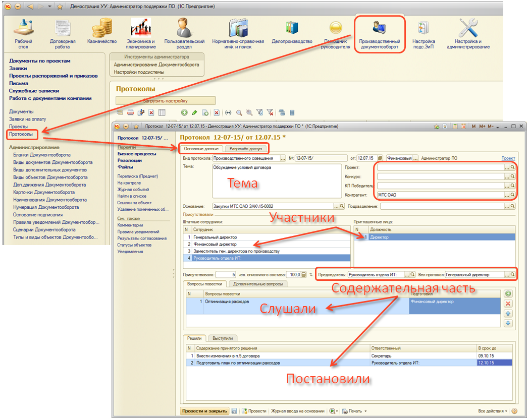The width and height of the screenshot is (529, 420).
Task: Delete agenda row with red X icon
Action: 508,304
